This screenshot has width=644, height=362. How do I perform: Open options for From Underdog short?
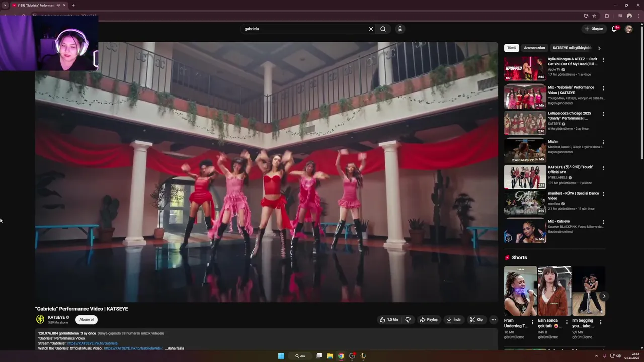532,322
